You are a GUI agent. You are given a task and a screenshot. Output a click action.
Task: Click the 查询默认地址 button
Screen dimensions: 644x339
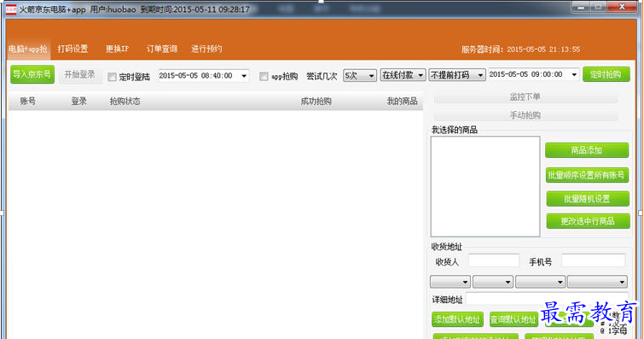(x=513, y=319)
